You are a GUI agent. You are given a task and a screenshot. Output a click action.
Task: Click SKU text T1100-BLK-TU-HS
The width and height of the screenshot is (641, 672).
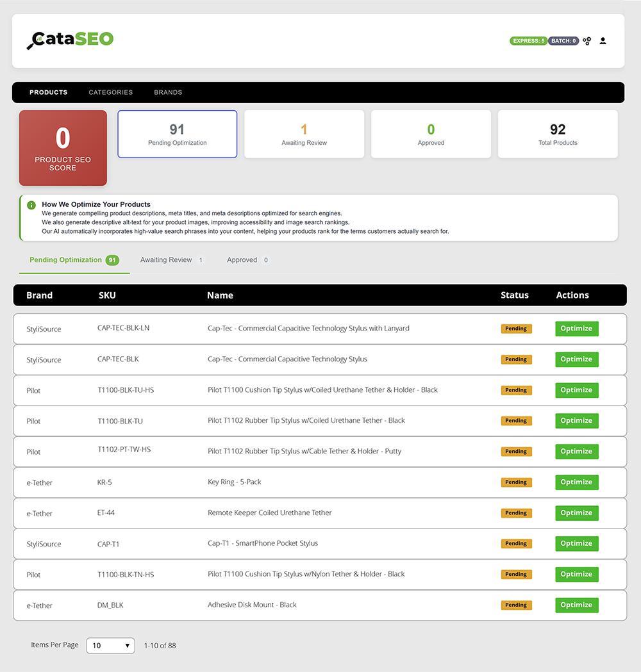click(126, 390)
